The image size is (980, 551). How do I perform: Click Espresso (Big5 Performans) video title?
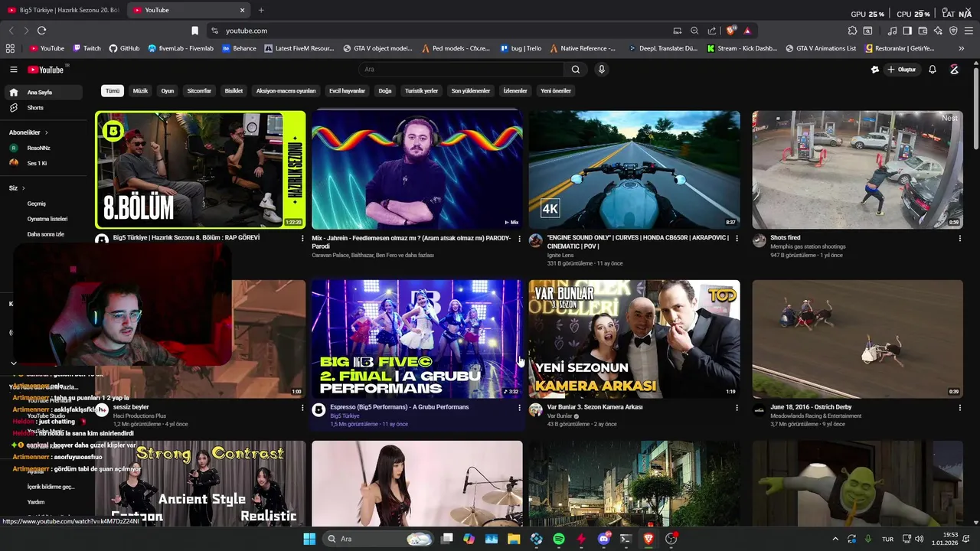[399, 407]
